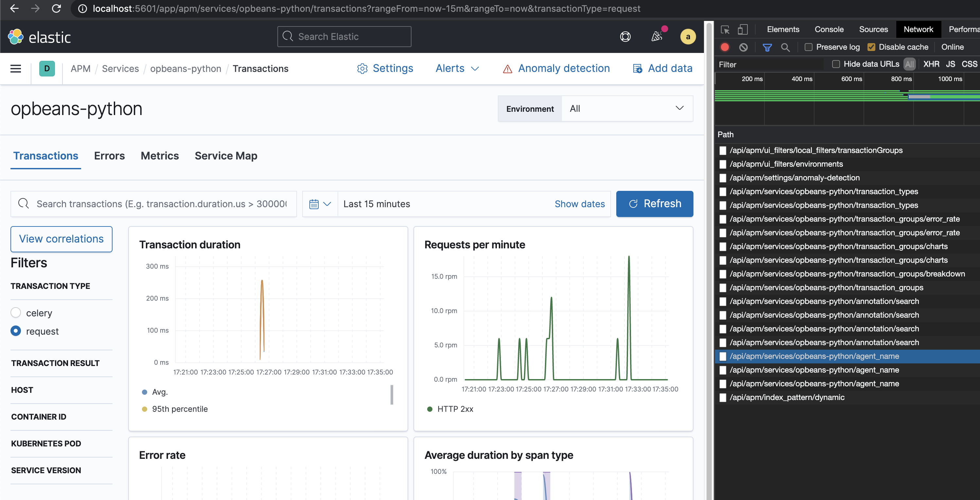The height and width of the screenshot is (500, 980).
Task: Select the celery transaction type
Action: (x=16, y=312)
